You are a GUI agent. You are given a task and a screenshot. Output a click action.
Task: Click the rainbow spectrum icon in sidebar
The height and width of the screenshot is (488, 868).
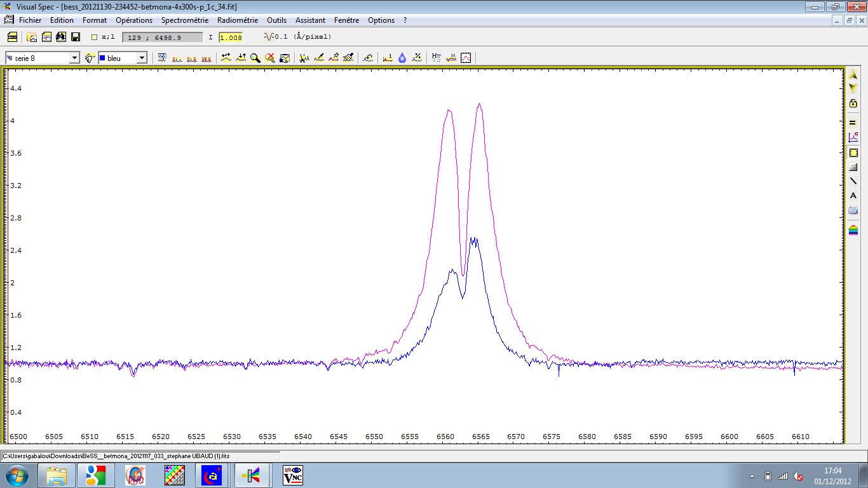click(x=853, y=229)
